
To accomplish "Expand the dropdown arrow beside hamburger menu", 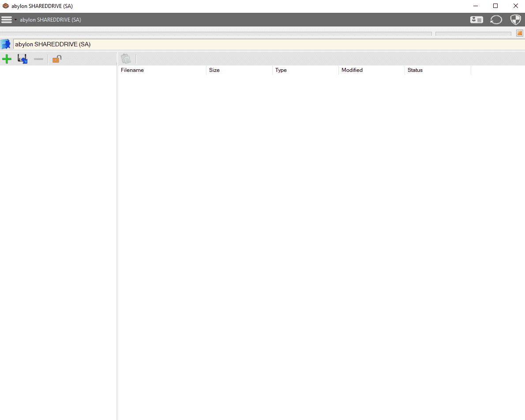I will pyautogui.click(x=15, y=20).
